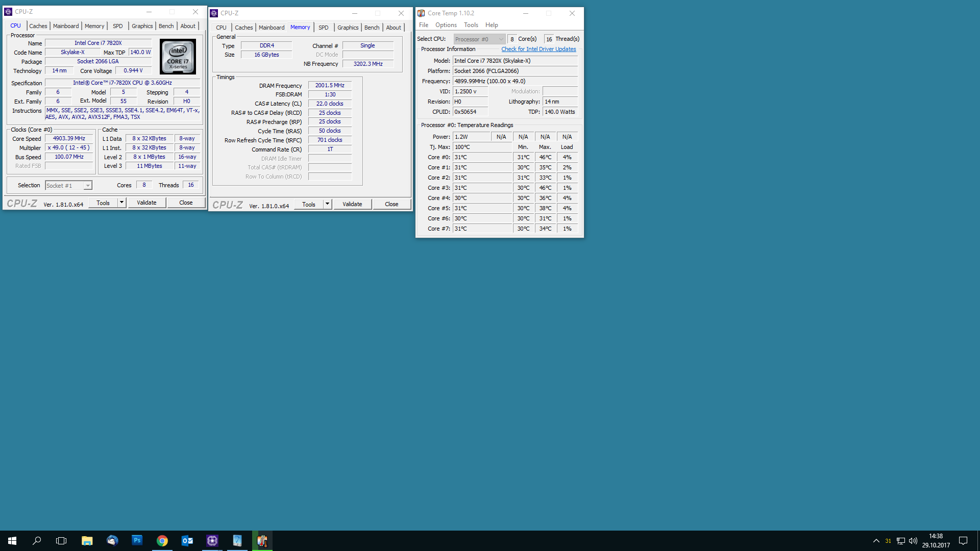Open taskbar search magnifier
This screenshot has width=980, height=551.
tap(37, 541)
